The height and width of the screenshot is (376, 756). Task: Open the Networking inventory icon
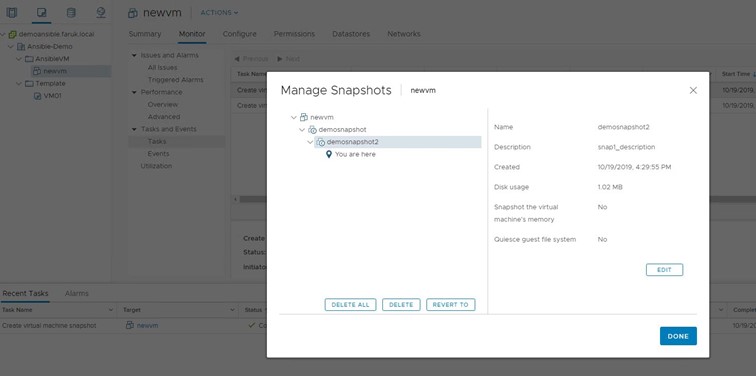coord(100,13)
